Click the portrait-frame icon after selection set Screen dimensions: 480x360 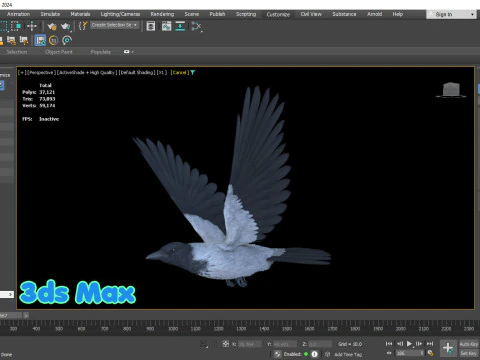(x=151, y=26)
